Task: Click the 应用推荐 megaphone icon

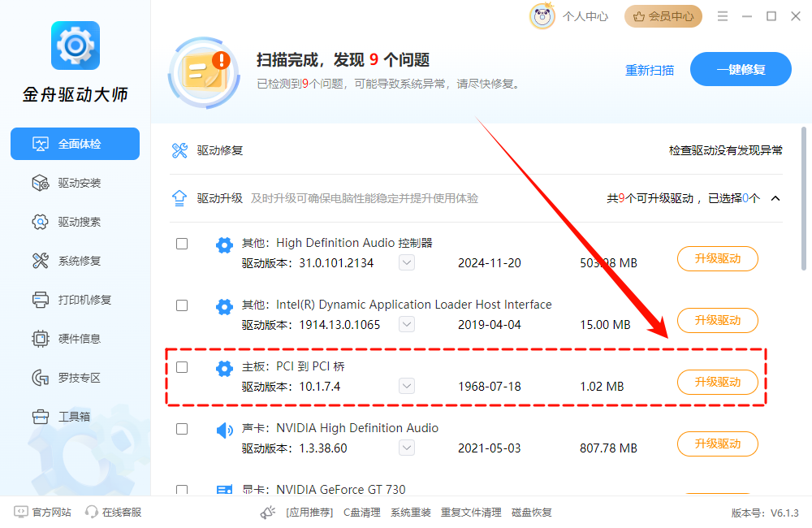Action: point(268,513)
